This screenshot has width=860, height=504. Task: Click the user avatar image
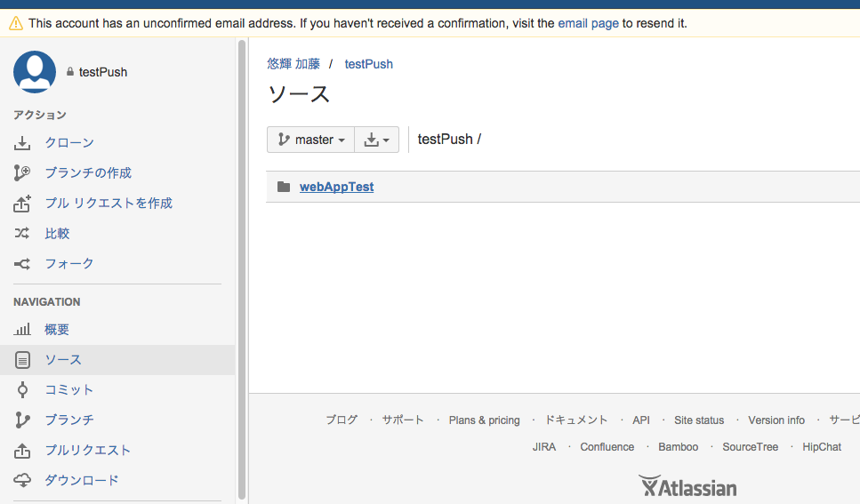pos(35,72)
